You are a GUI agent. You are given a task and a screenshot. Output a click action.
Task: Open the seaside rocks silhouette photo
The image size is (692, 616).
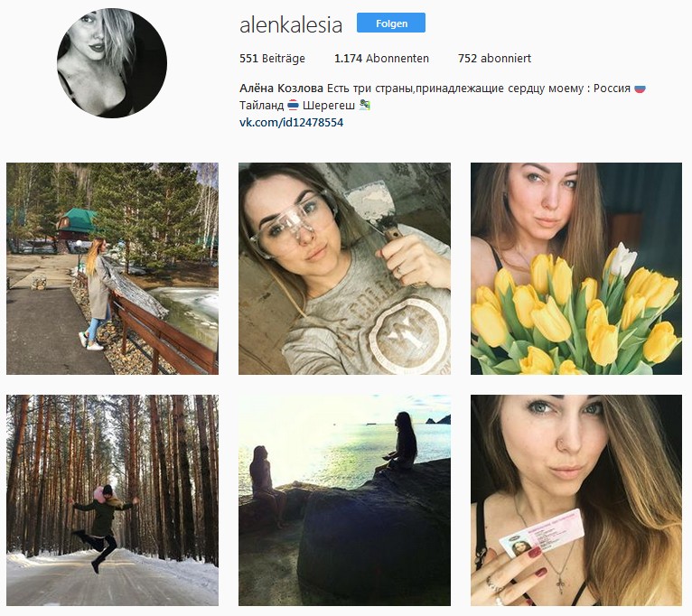[344, 500]
